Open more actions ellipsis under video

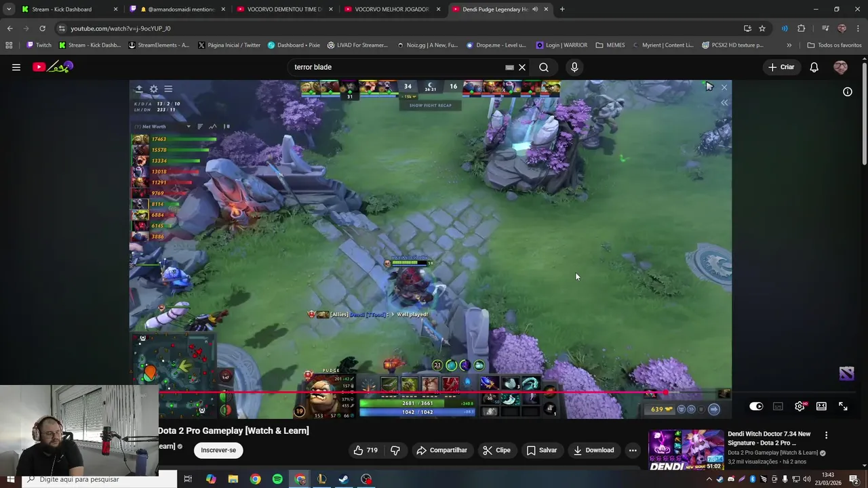(633, 450)
